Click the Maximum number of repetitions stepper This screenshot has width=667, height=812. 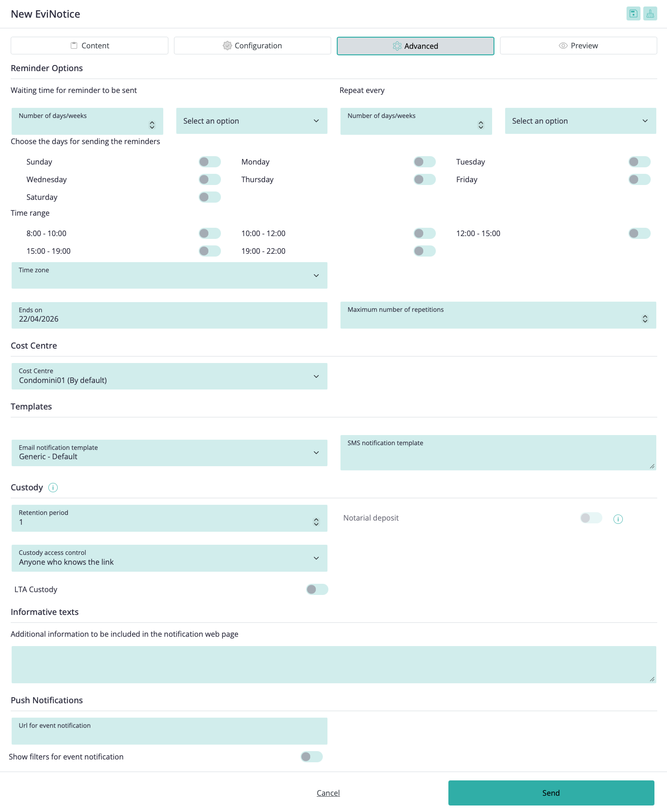645,319
